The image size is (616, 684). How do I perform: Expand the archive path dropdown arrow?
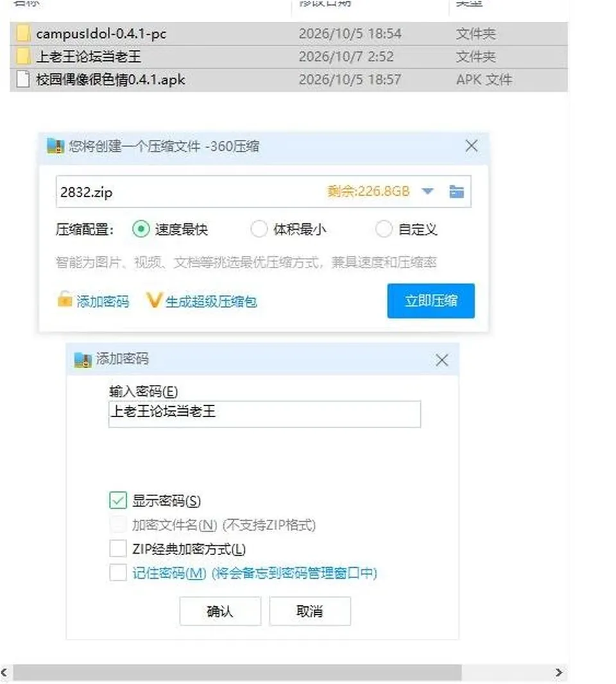(x=427, y=191)
